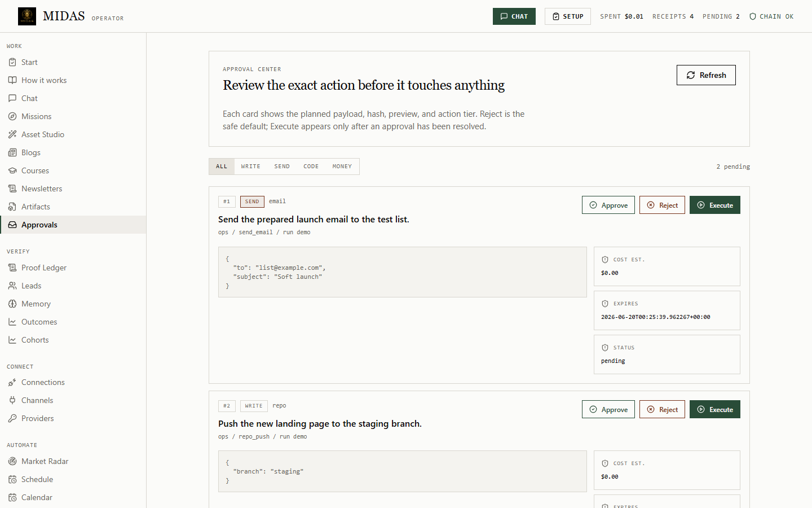Approve the launch email request #1
This screenshot has height=508, width=812.
tap(608, 205)
